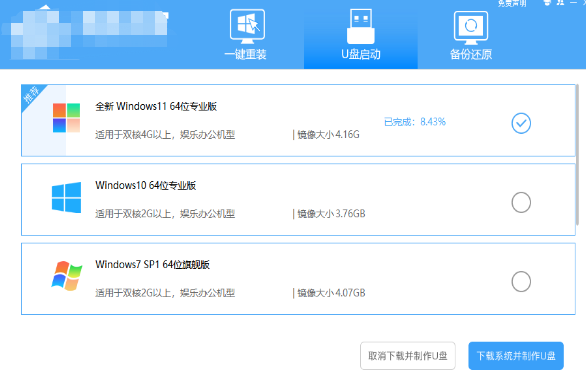Screen dimensions: 586x377
Task: Select the Windows7 SP1 64位旗舰版 radio circle
Action: (x=521, y=281)
